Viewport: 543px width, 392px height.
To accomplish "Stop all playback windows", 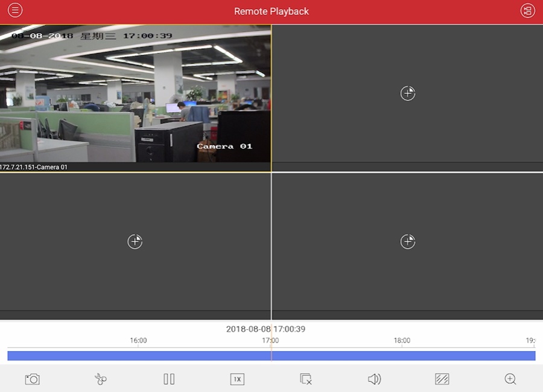I will (306, 379).
